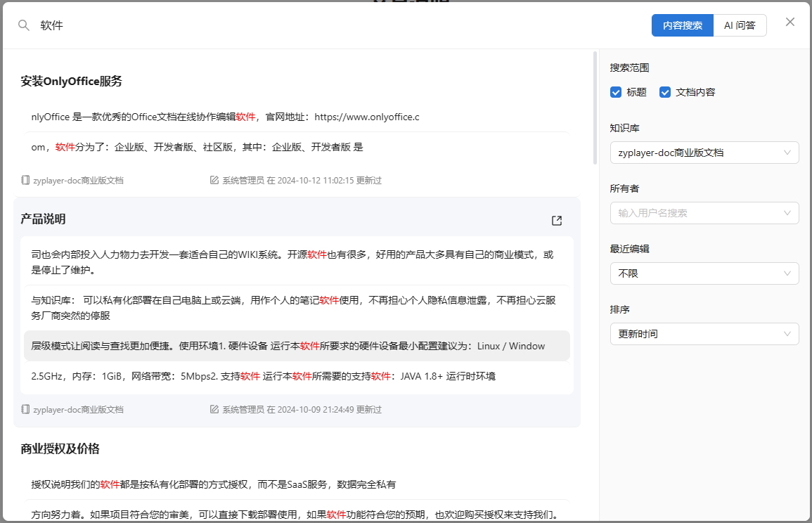
Task: Click the search magnifier icon
Action: click(x=24, y=25)
